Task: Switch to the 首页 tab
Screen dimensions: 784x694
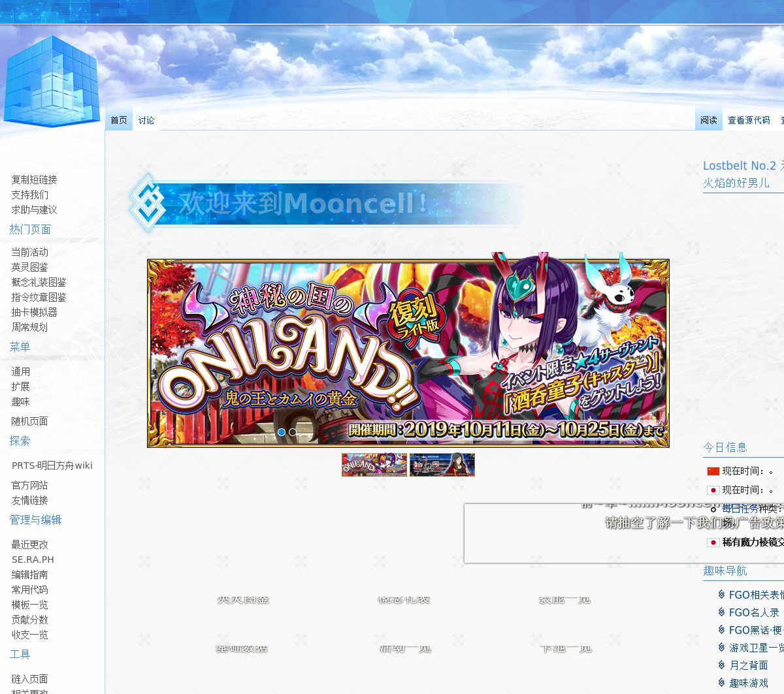Action: click(x=119, y=120)
